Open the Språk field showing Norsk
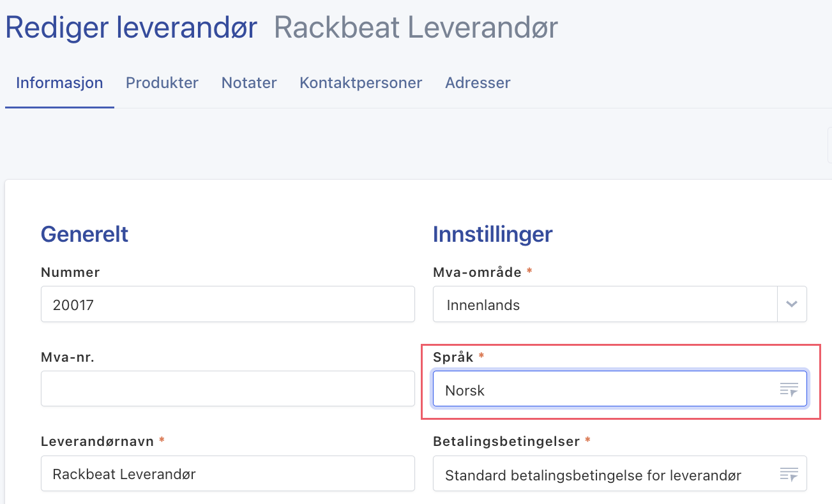 pos(600,390)
